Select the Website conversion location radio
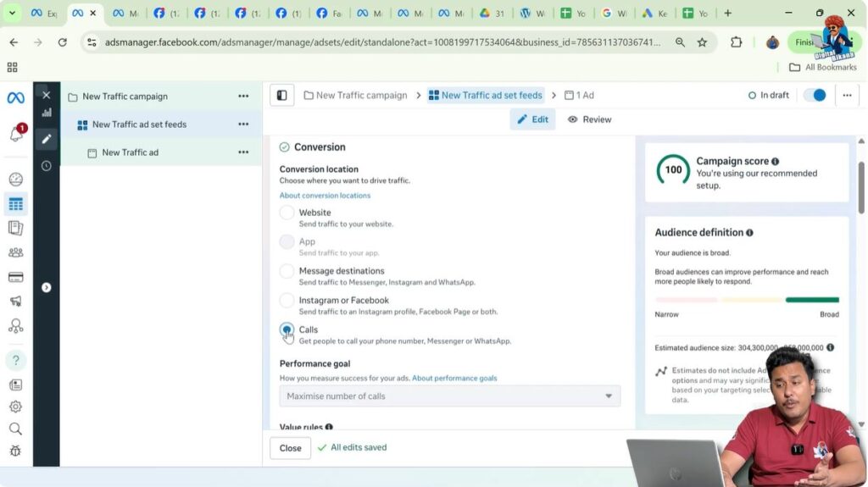 coord(287,213)
